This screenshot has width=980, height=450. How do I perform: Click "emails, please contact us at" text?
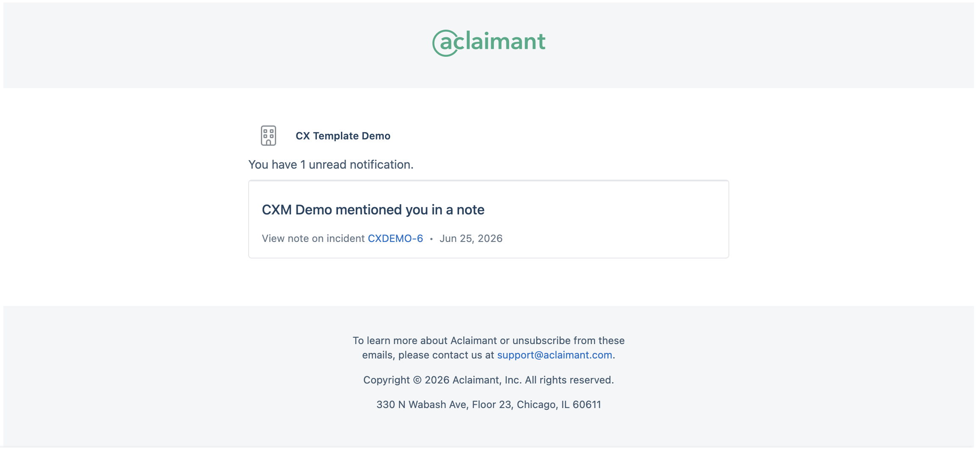[x=428, y=355]
